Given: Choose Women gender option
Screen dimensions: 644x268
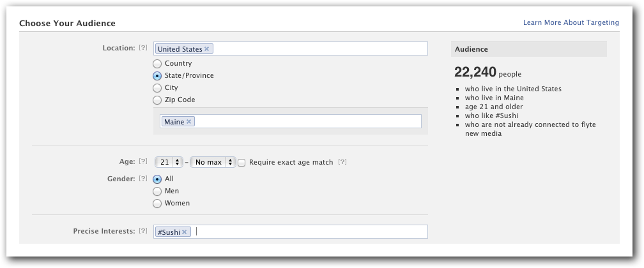Looking at the screenshot, I should 157,203.
